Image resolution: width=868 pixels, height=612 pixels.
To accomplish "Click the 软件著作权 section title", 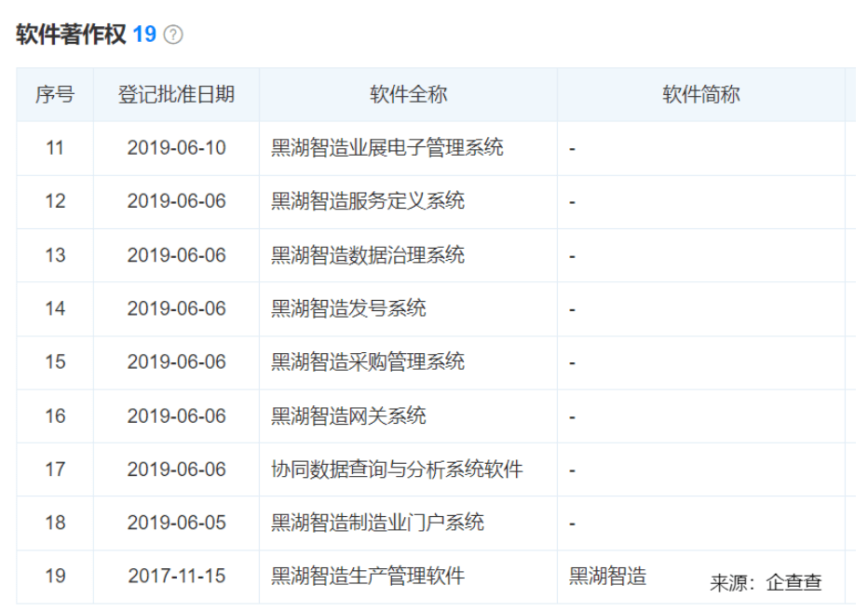I will pos(70,34).
